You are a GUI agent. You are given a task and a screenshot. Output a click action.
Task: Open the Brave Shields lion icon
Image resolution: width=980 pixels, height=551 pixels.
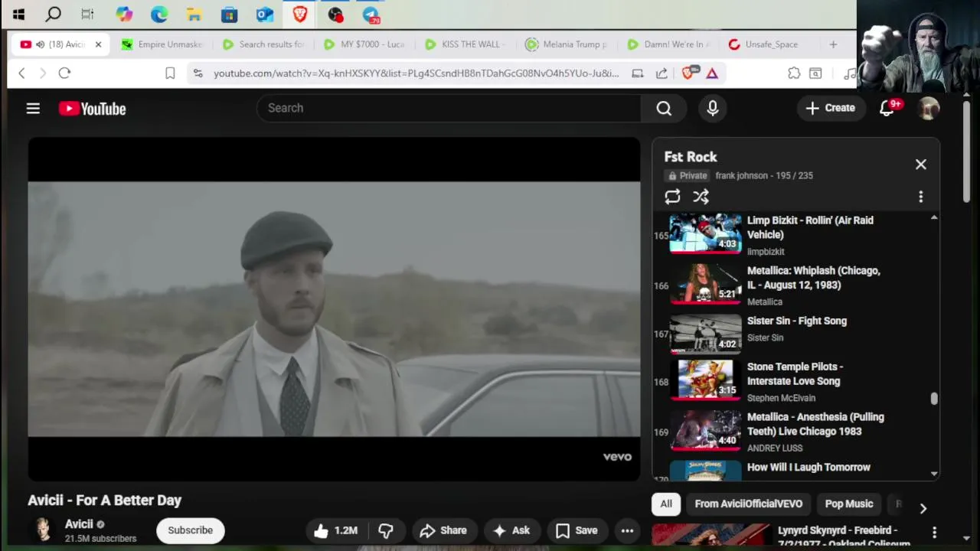click(x=688, y=73)
